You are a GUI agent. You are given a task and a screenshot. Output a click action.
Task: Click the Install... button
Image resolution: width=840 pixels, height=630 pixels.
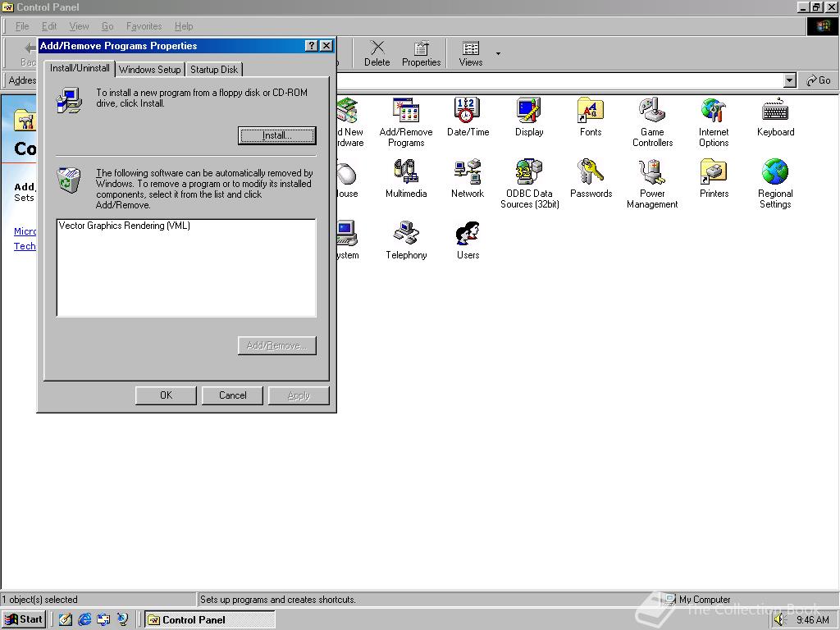point(277,135)
